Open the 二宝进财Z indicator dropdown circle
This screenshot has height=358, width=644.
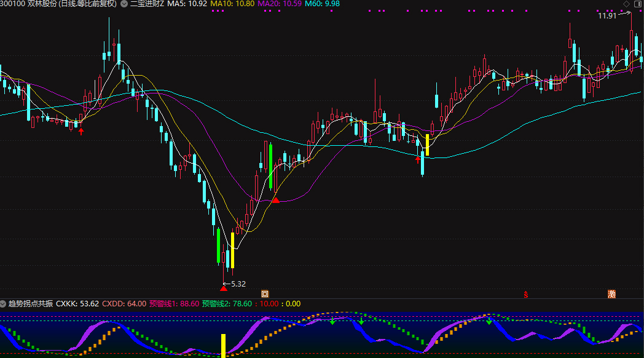tap(124, 4)
